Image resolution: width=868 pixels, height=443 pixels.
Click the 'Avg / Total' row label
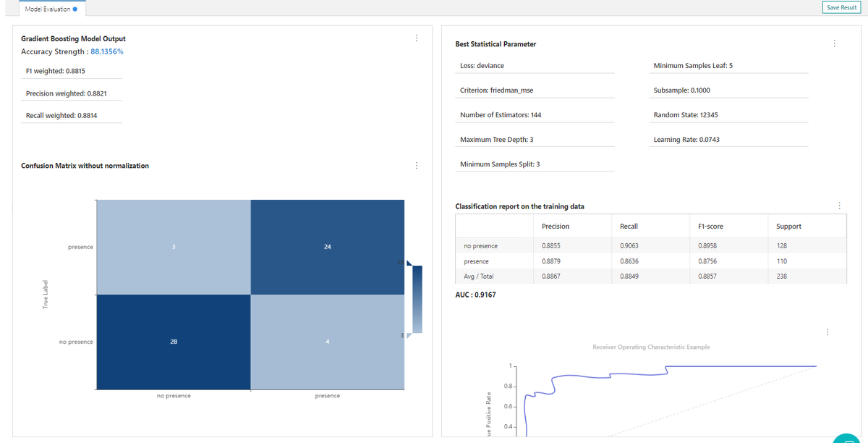click(x=477, y=277)
